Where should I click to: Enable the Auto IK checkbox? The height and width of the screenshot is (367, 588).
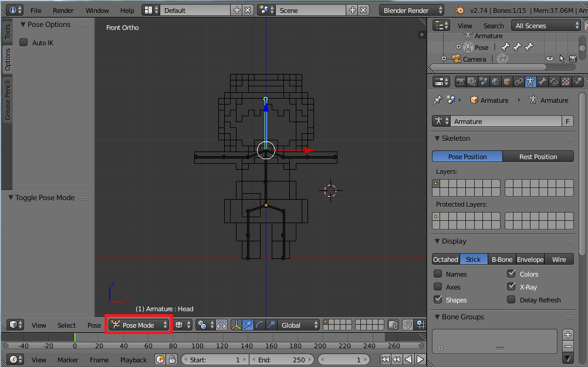tap(24, 42)
